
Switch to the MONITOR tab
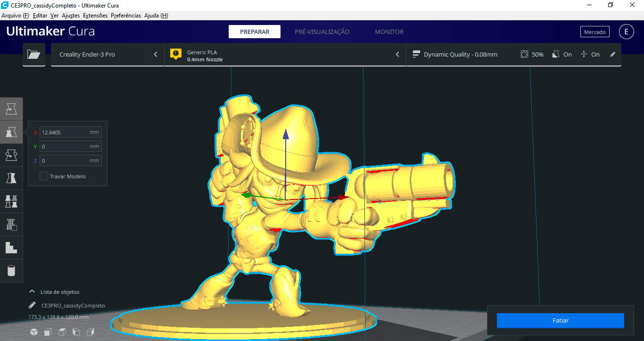point(389,32)
